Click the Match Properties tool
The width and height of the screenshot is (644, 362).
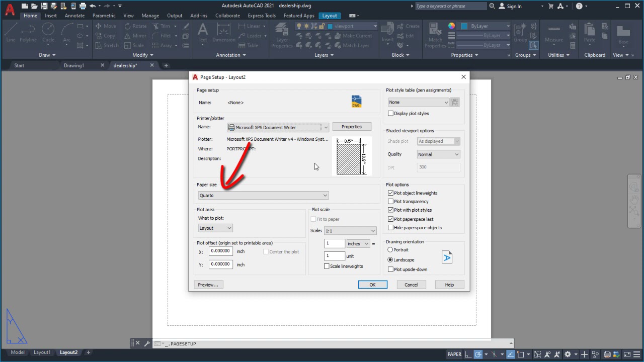pos(435,35)
